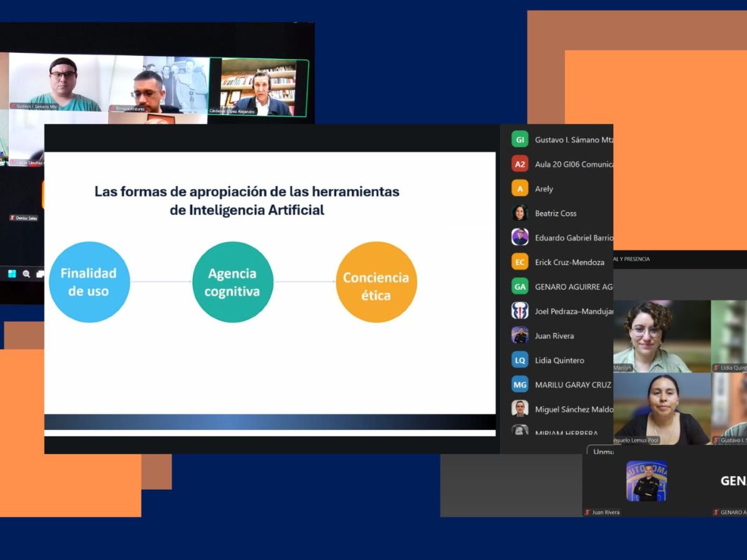This screenshot has width=747, height=560.
Task: Click the MG avatar for MARILU GARAY CRUZ
Action: click(x=520, y=385)
